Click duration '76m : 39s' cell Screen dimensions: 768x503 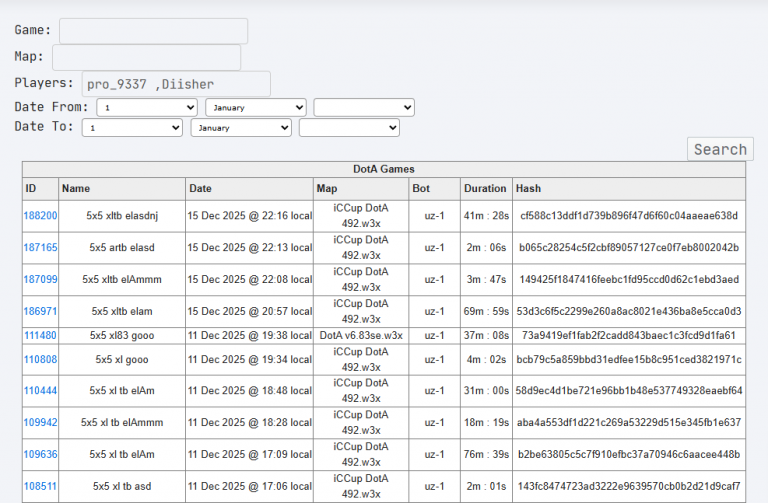click(x=486, y=454)
